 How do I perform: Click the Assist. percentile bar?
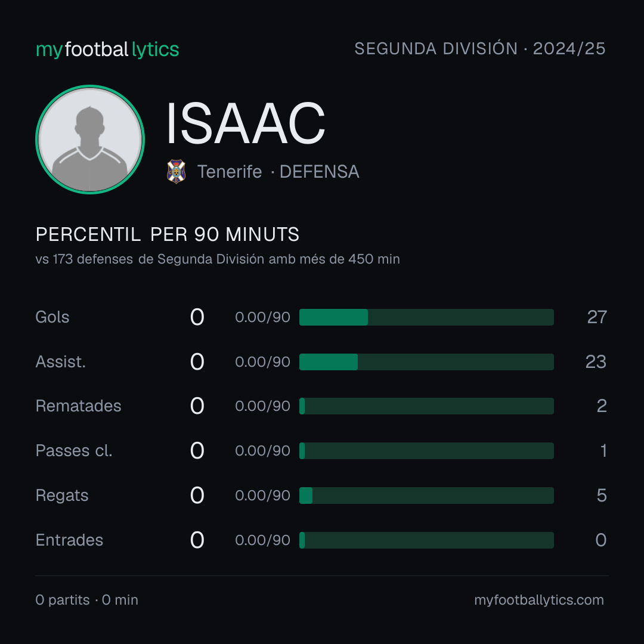[x=426, y=362]
